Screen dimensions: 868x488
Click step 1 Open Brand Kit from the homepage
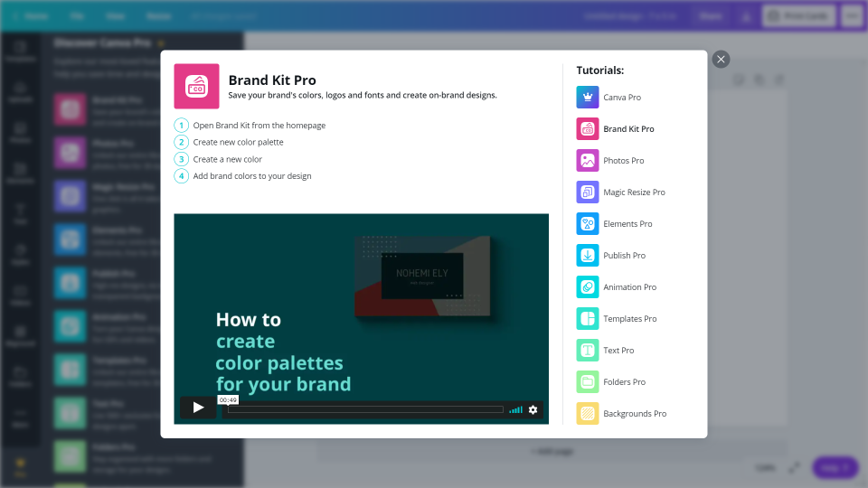coord(259,126)
